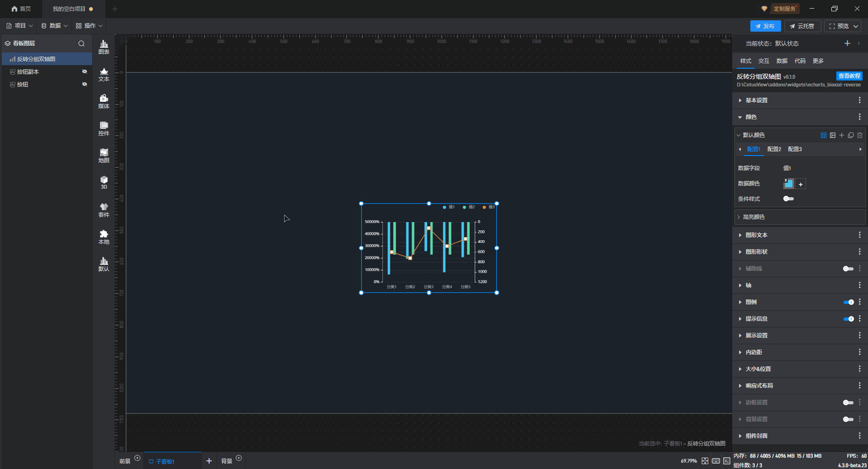868x469 pixels.
Task: Click the layer search magnifier icon
Action: tap(81, 43)
